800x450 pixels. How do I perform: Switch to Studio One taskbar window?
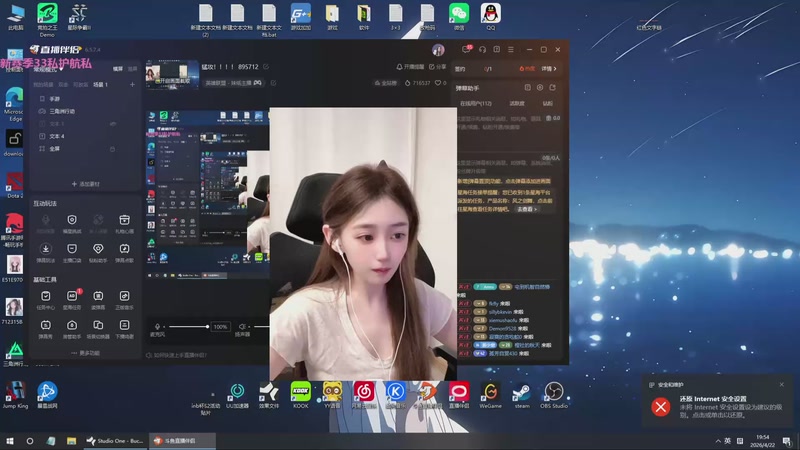115,441
